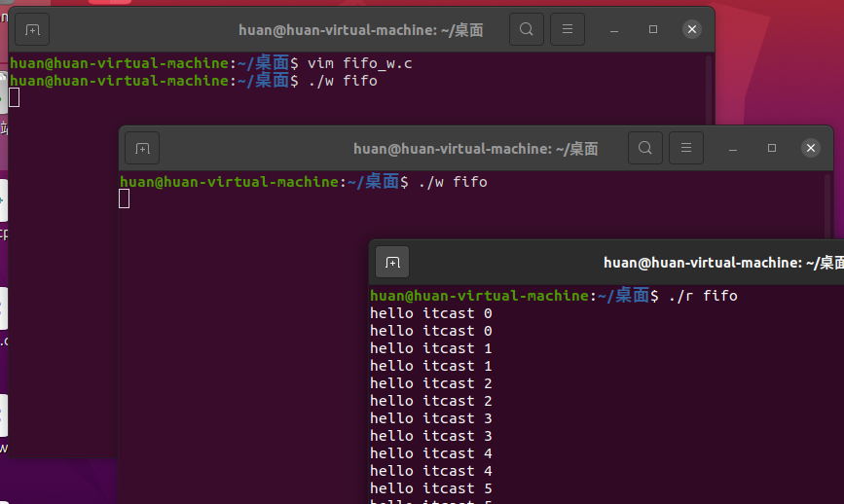Click second 'hello itcast 4' output line
Screen dimensions: 844x504
click(431, 471)
